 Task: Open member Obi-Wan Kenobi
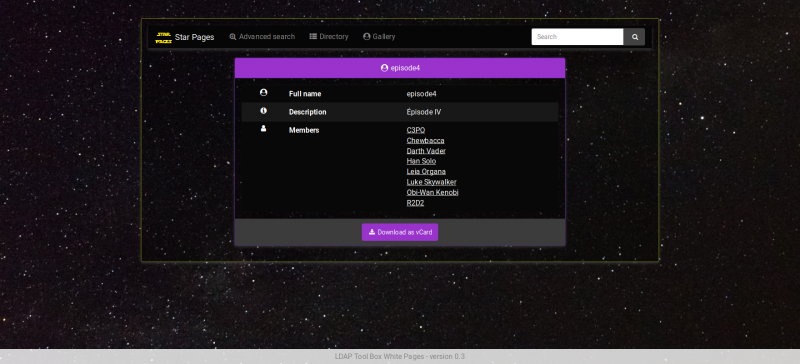click(433, 192)
